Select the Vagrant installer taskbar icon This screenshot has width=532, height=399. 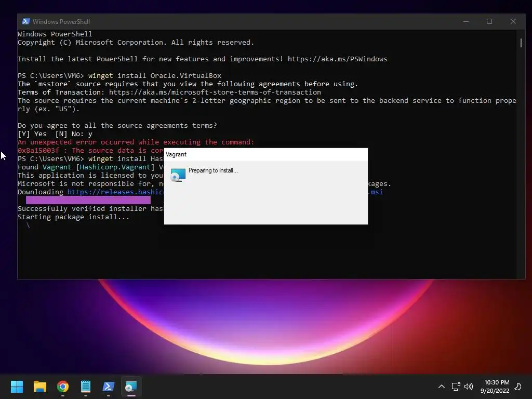(x=131, y=387)
